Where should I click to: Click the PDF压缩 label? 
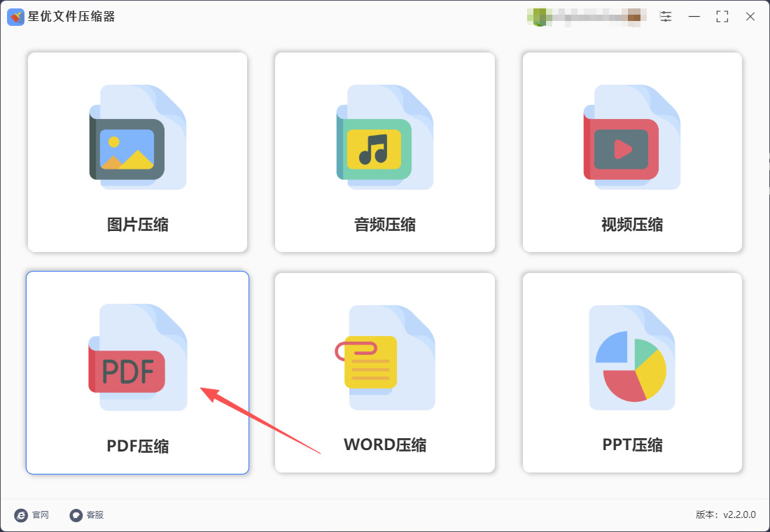click(x=137, y=446)
